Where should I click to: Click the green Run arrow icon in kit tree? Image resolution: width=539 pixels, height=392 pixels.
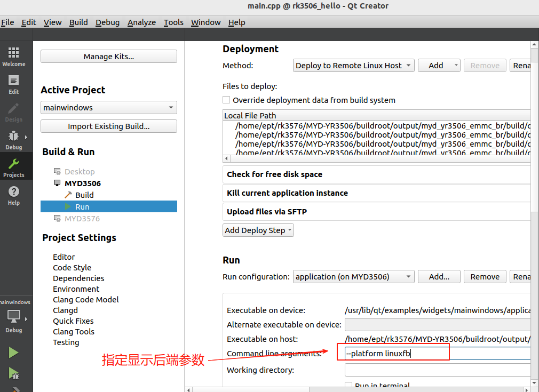(68, 206)
